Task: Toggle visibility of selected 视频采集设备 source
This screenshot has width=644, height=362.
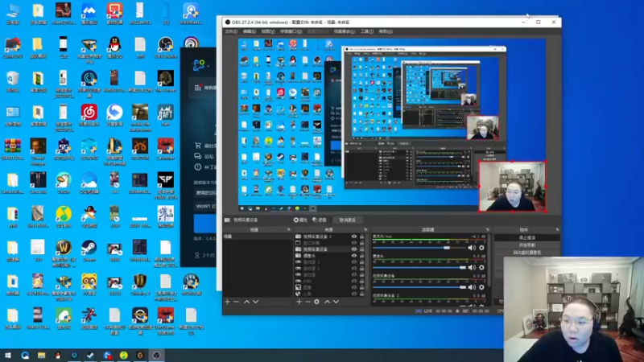Action: (354, 249)
